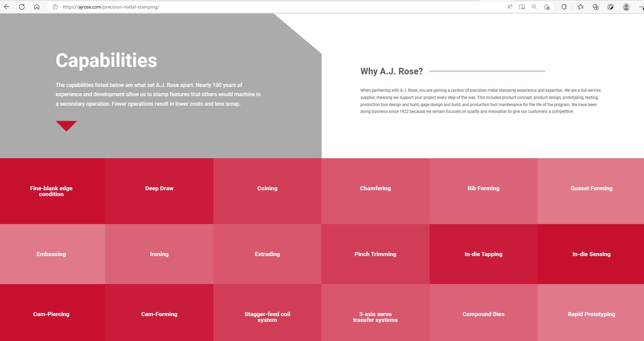Open Immersive Reader with the book icon
Screen dimensions: 644x341
[x=522, y=7]
